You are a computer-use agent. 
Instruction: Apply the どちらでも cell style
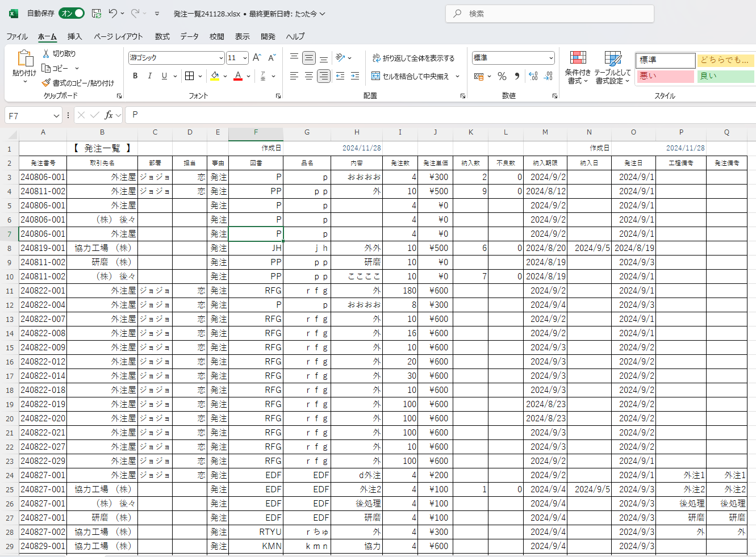[726, 60]
